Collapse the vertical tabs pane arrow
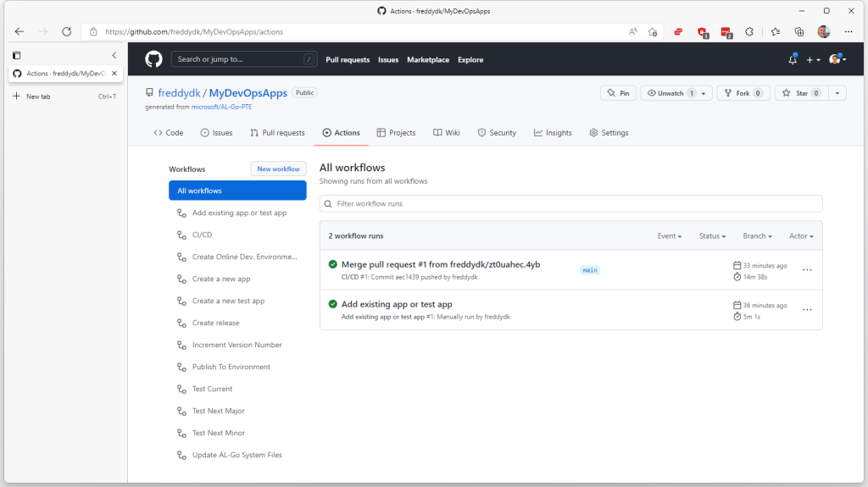Viewport: 868px width, 487px height. coord(114,55)
